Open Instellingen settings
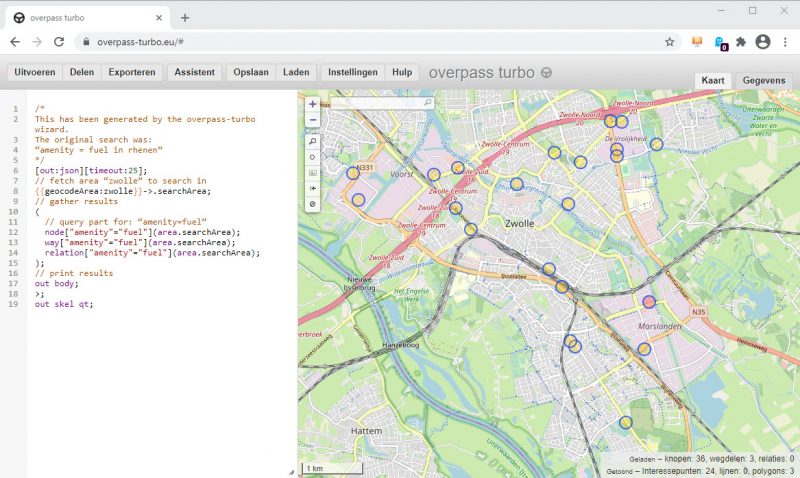The width and height of the screenshot is (800, 478). click(x=353, y=72)
